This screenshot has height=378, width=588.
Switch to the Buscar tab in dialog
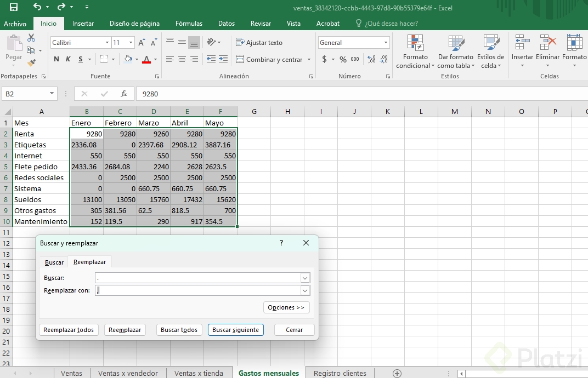(54, 262)
